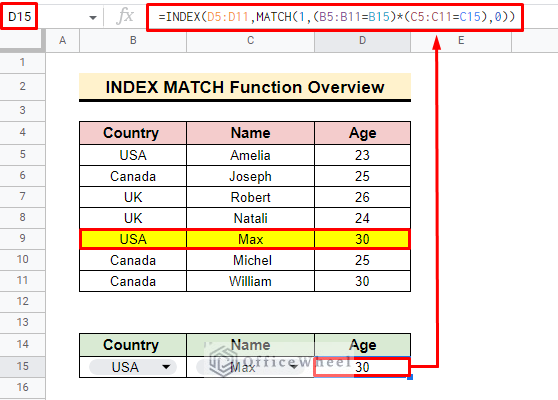
Task: Select column A header
Action: pos(63,41)
